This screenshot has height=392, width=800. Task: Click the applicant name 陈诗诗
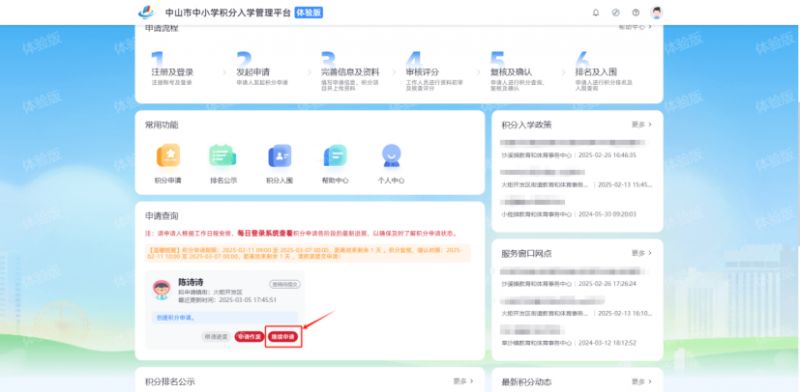[191, 282]
